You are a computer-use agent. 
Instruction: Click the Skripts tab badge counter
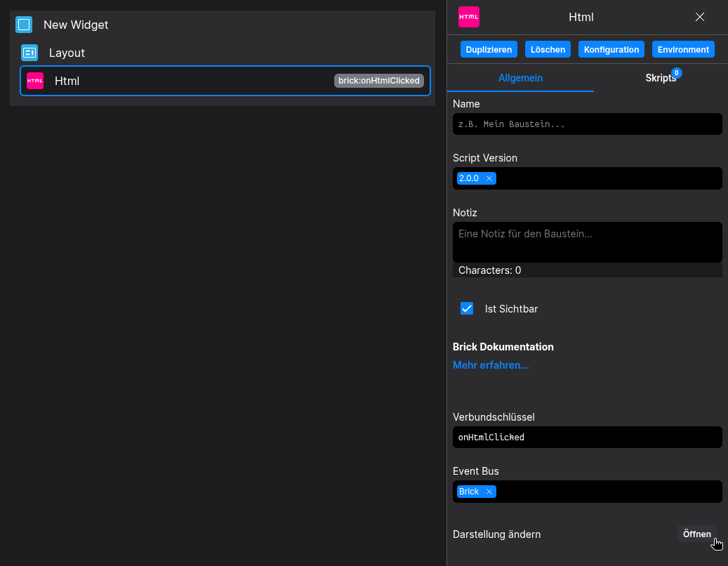[x=676, y=72]
